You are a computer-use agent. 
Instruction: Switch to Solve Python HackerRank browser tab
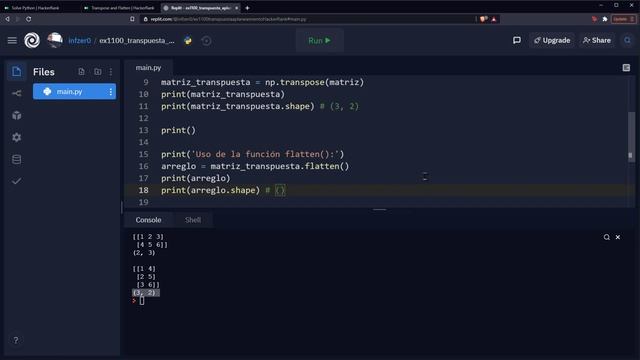(x=35, y=8)
